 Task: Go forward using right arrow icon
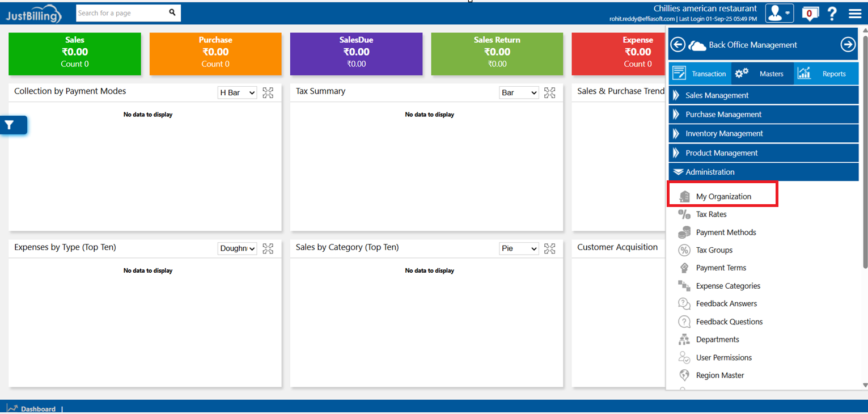[x=848, y=45]
